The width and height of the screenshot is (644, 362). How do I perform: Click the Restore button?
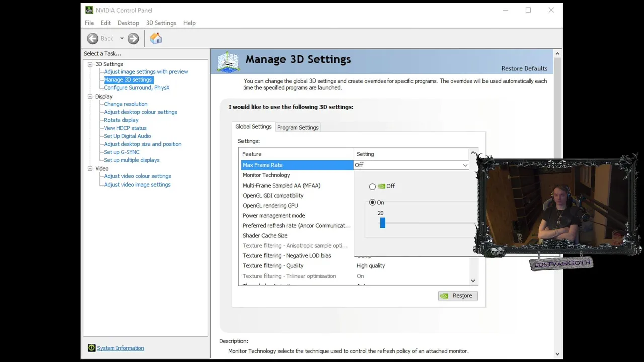click(x=458, y=296)
